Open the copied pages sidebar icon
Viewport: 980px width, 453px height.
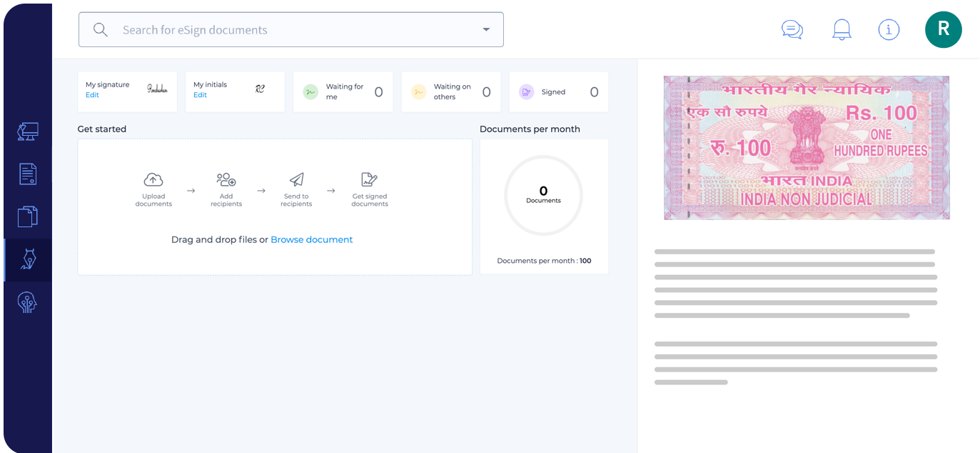[28, 216]
